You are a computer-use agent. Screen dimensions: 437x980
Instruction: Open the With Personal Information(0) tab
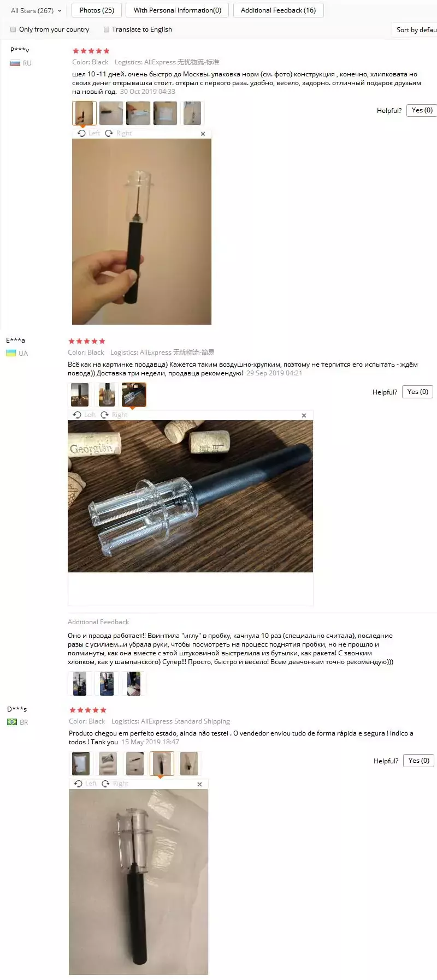tap(178, 10)
